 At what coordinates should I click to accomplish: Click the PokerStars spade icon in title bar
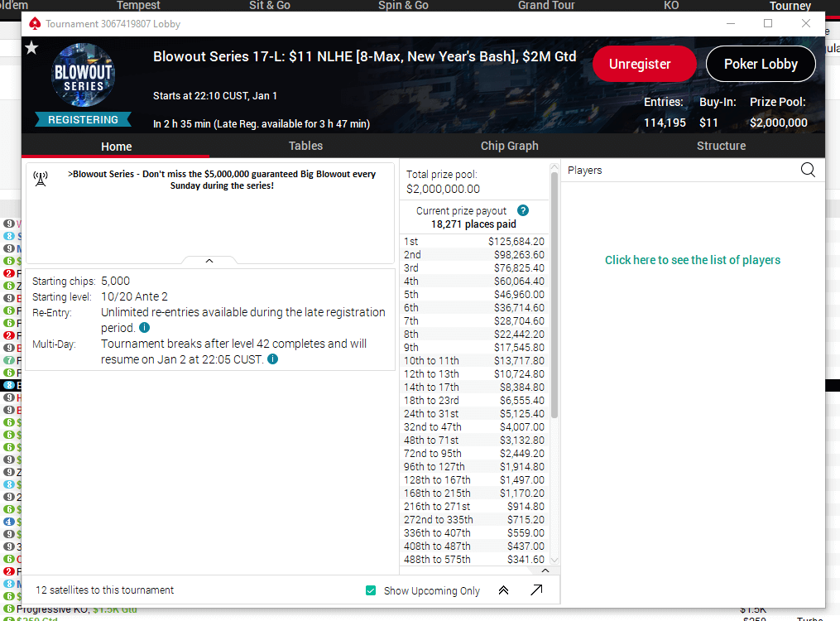(35, 23)
